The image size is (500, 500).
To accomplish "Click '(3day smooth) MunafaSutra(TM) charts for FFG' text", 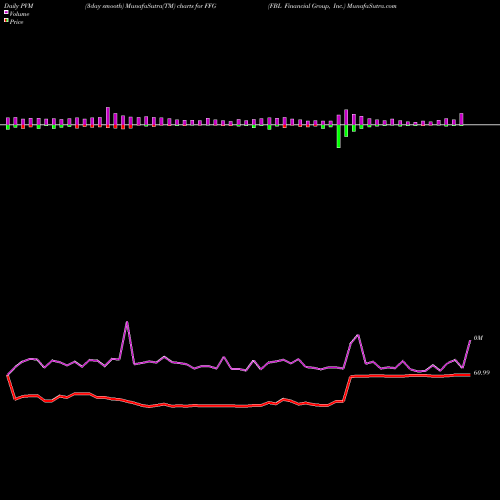I will (151, 6).
